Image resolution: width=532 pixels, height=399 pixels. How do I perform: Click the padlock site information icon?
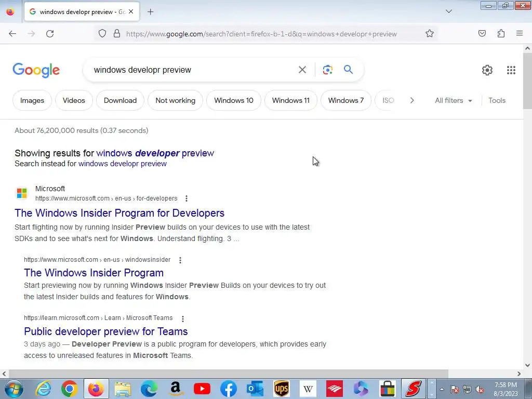(117, 34)
